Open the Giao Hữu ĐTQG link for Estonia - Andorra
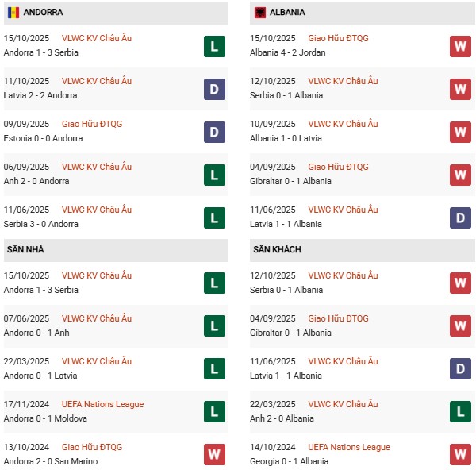Screen dimensions: 476x470 click(x=92, y=124)
